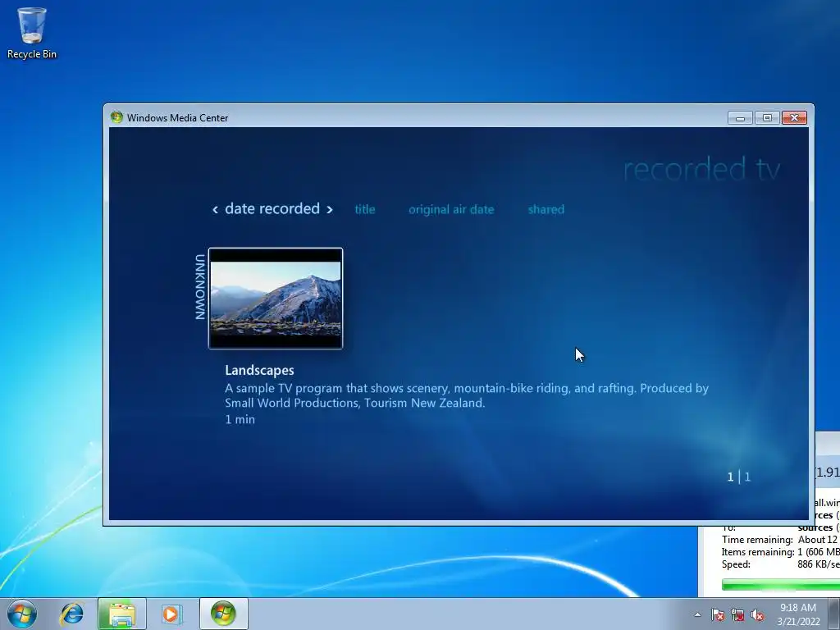Viewport: 840px width, 630px height.
Task: Click the copy dialog green progress bar
Action: point(781,584)
